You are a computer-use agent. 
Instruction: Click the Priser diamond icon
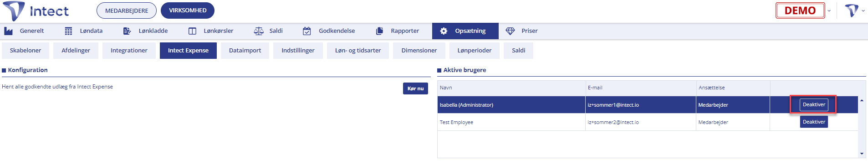pyautogui.click(x=510, y=31)
